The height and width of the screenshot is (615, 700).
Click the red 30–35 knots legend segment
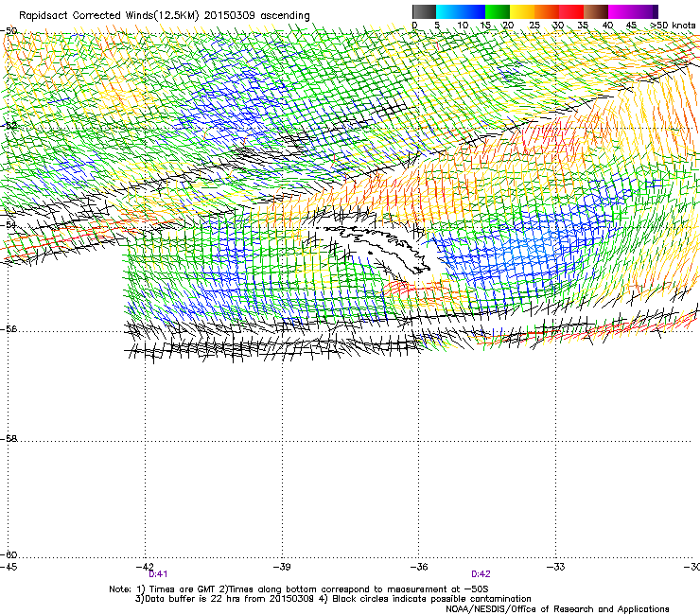point(571,11)
